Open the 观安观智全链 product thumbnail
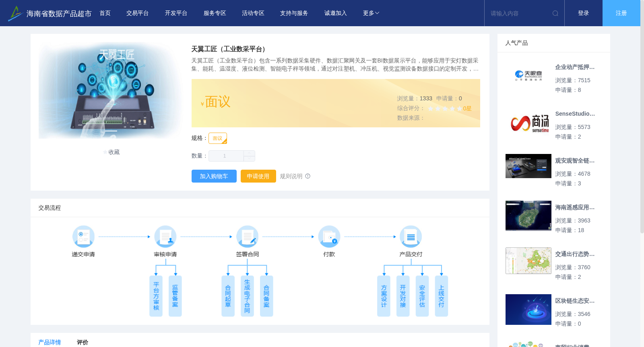Viewport: 644px width, 347px height. [x=528, y=166]
